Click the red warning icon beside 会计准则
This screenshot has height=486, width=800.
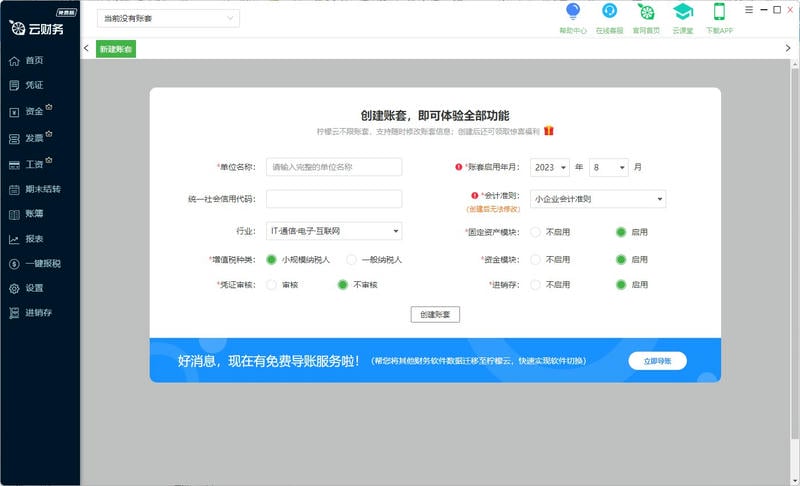click(474, 195)
